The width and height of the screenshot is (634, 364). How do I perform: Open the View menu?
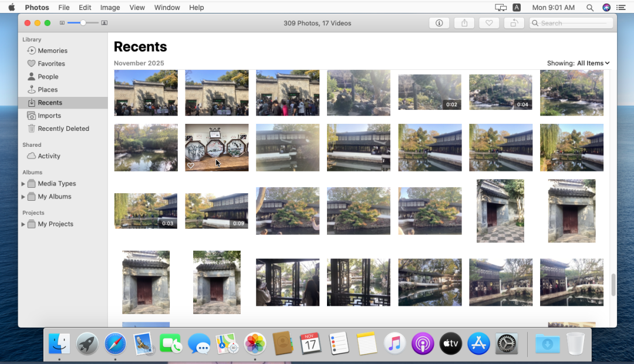pos(137,7)
